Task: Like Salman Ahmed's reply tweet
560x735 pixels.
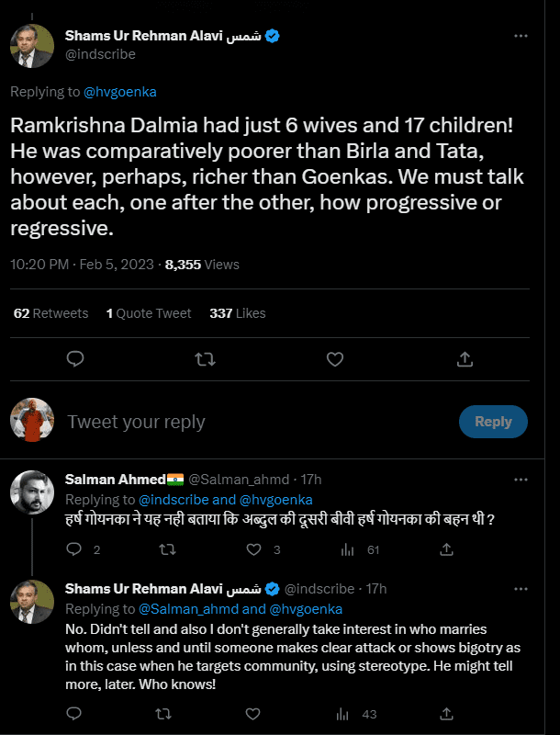Action: pos(256,549)
